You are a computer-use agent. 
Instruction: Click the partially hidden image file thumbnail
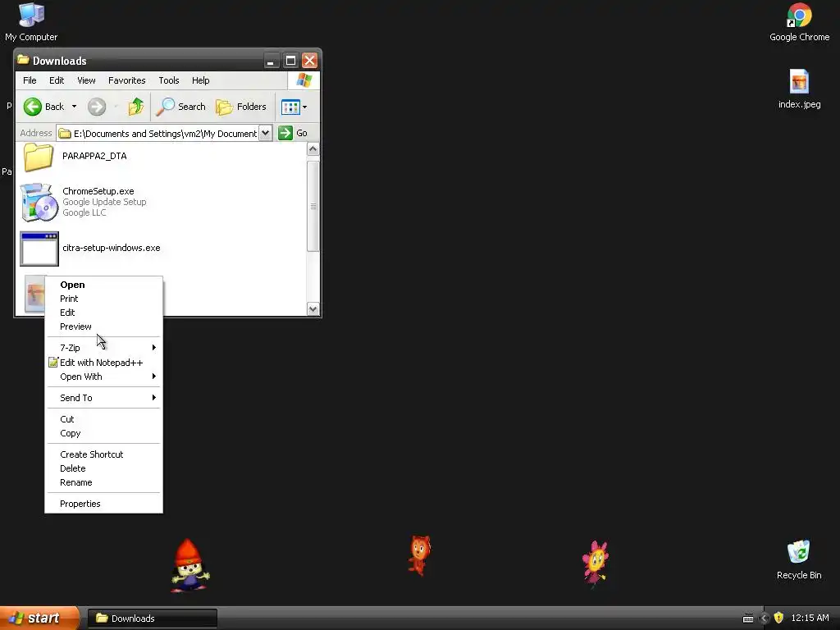pos(34,294)
